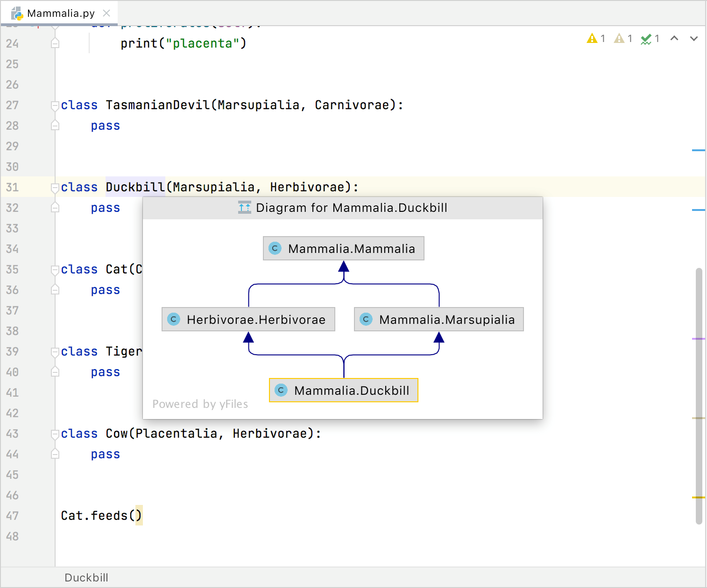707x588 pixels.
Task: Switch to the Mammalia.py editor tab
Action: pyautogui.click(x=61, y=13)
